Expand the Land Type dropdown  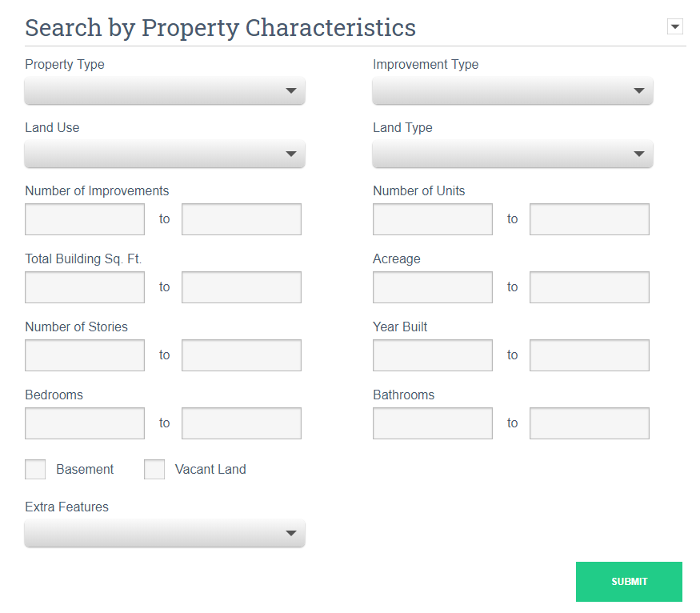point(513,154)
